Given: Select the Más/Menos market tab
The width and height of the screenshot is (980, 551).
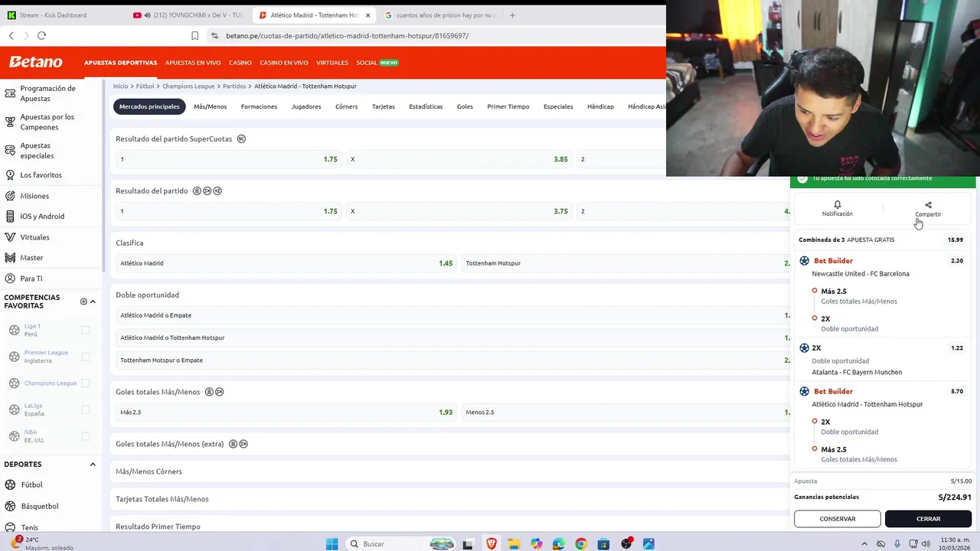Looking at the screenshot, I should coord(210,106).
